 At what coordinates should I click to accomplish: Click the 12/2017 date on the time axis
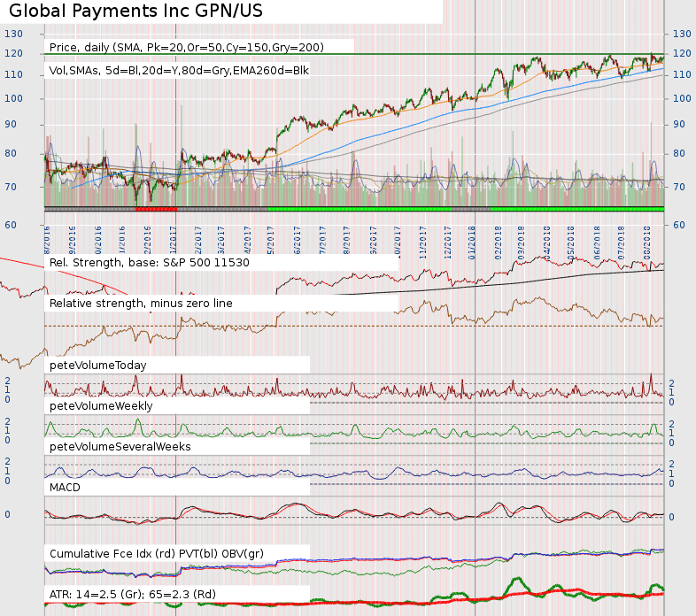(x=448, y=239)
